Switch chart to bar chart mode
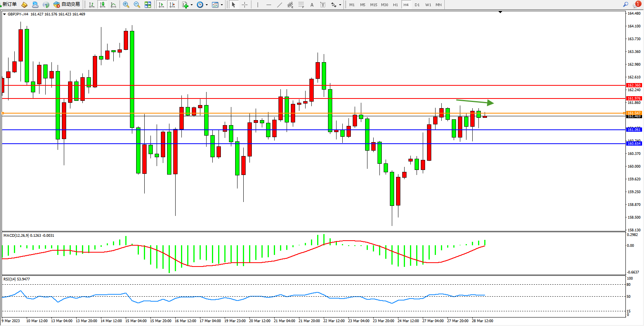This screenshot has width=644, height=326. coord(92,5)
